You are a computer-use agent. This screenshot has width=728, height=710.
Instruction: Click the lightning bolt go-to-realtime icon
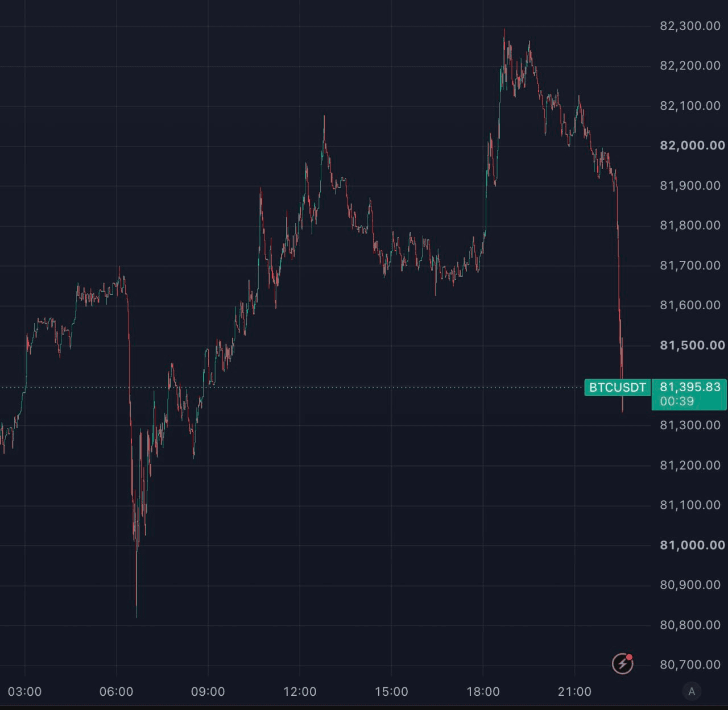coord(622,663)
